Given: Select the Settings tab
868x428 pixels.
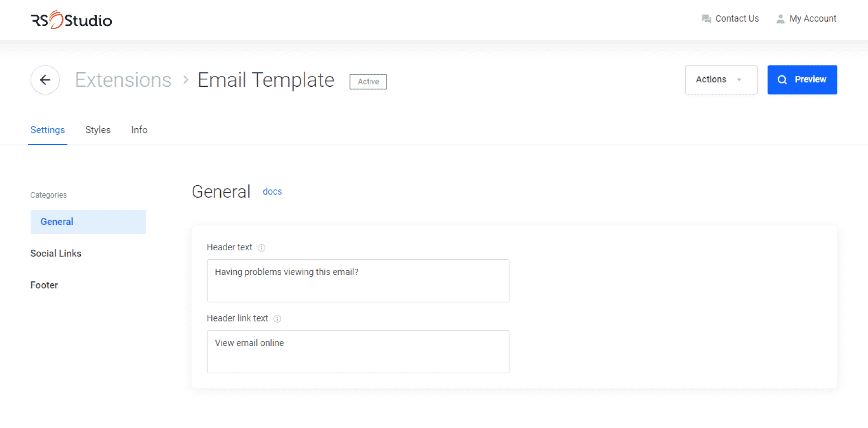Looking at the screenshot, I should coord(48,130).
